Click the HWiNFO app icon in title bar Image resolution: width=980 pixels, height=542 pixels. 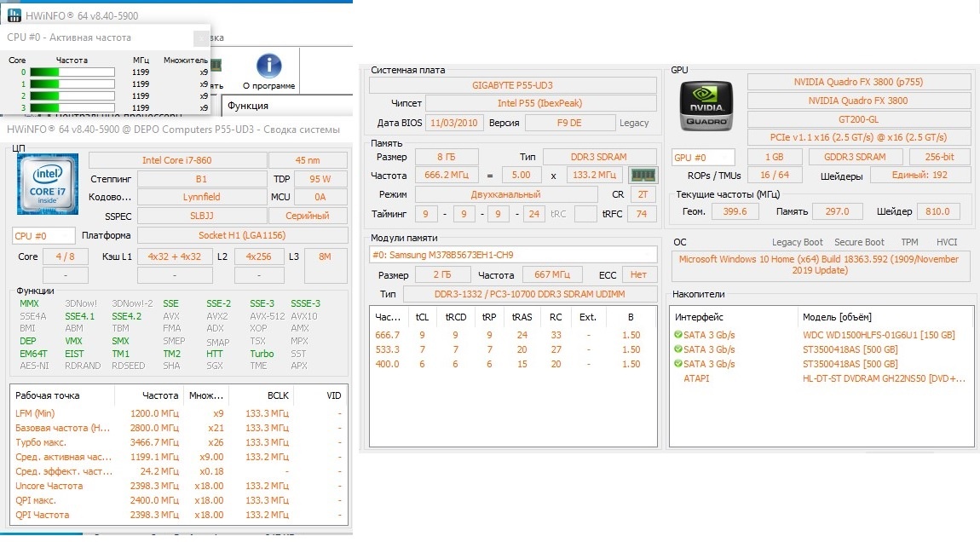(x=13, y=15)
